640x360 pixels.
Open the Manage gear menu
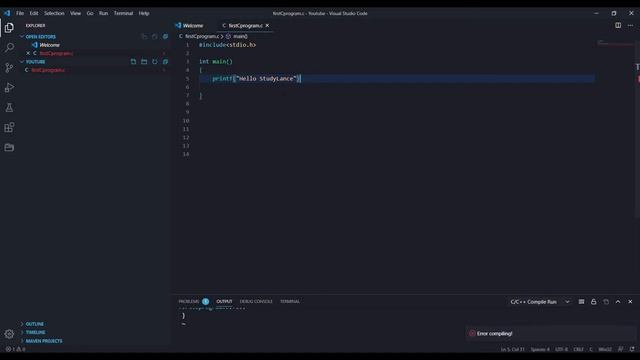tap(9, 334)
